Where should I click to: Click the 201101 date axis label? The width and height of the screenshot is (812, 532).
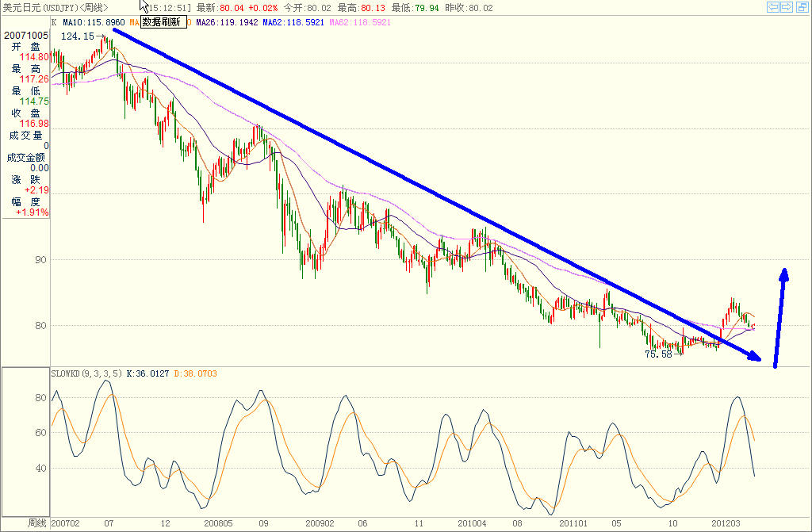click(x=573, y=523)
